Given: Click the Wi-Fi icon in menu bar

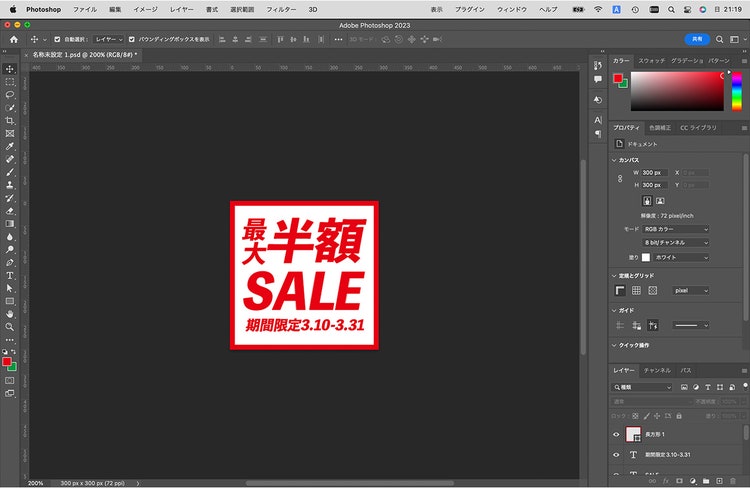Looking at the screenshot, I should coord(598,10).
